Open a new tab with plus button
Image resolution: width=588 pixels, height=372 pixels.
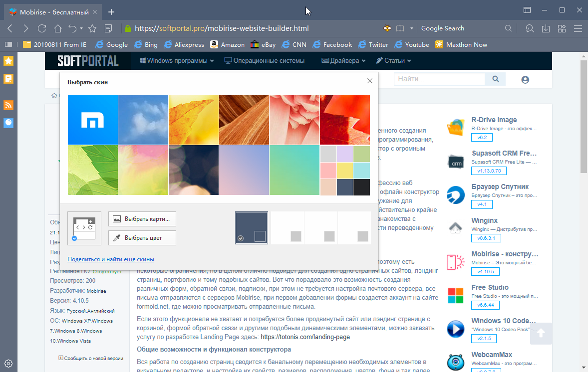click(x=111, y=12)
